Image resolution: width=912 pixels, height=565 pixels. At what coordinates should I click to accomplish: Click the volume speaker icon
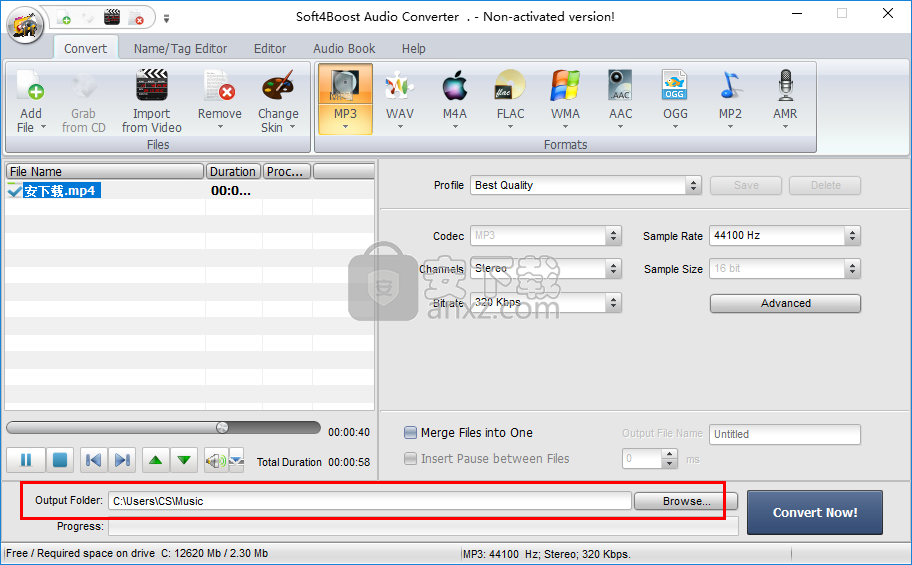point(215,461)
